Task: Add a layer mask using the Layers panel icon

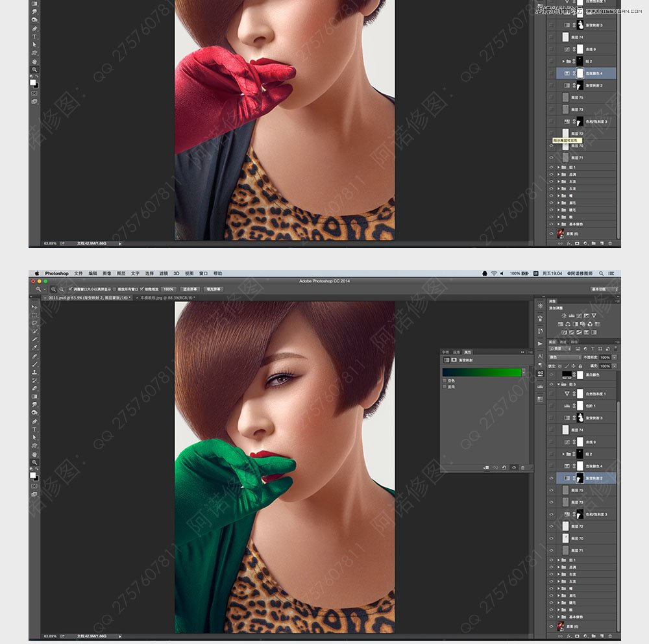Action: (578, 636)
